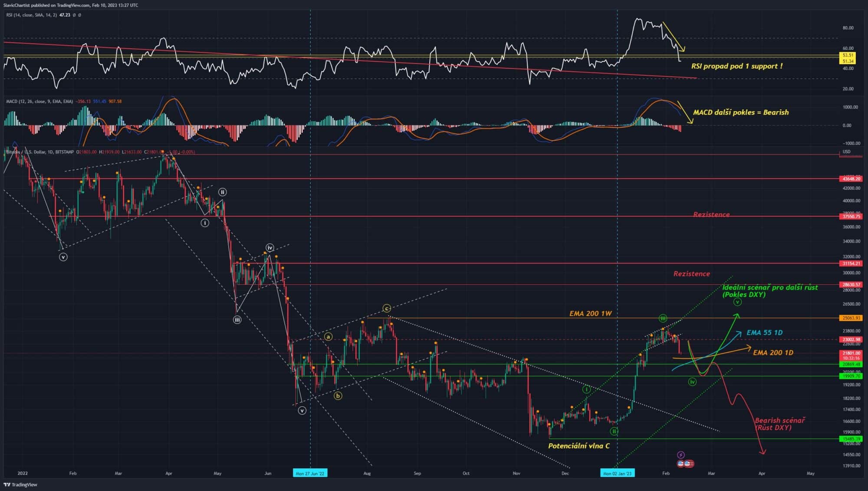Select white wave (iv) label near June
Viewport: 868px width, 491px height.
pyautogui.click(x=270, y=248)
